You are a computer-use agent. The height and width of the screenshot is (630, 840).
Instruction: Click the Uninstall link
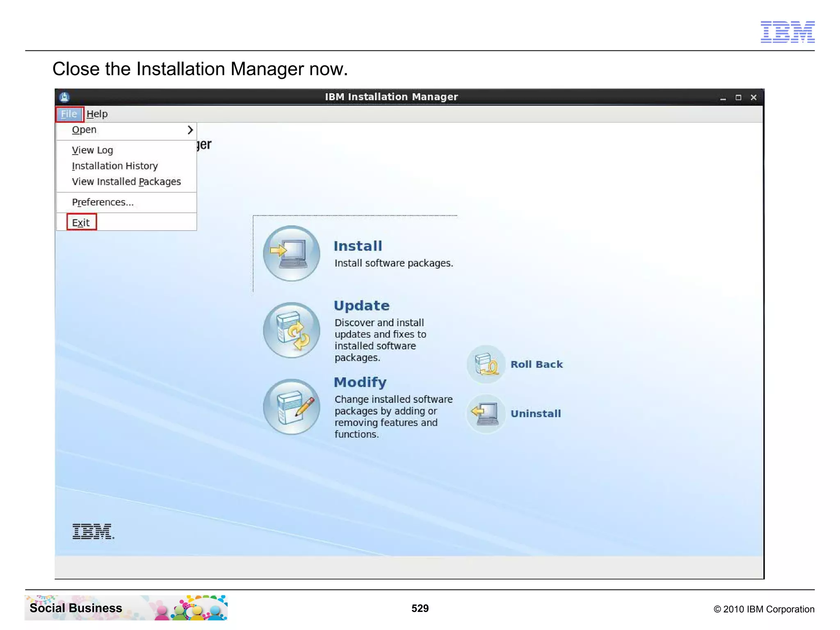tap(536, 413)
